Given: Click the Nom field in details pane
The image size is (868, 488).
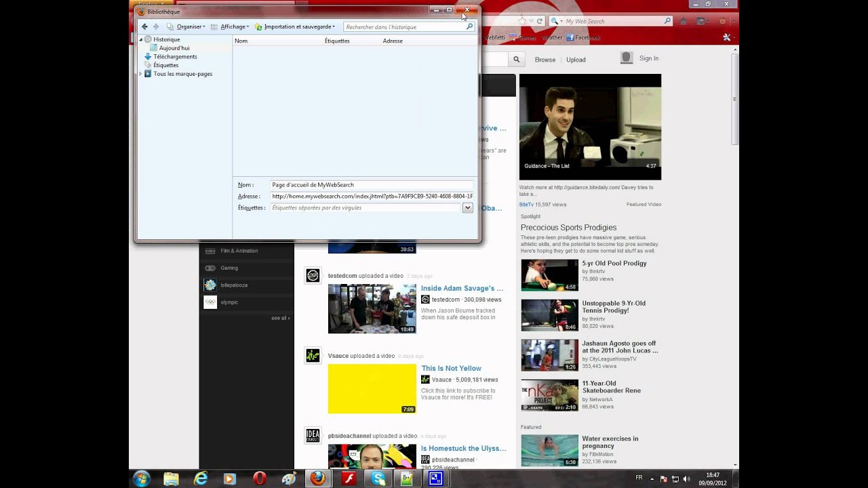Looking at the screenshot, I should tap(372, 185).
